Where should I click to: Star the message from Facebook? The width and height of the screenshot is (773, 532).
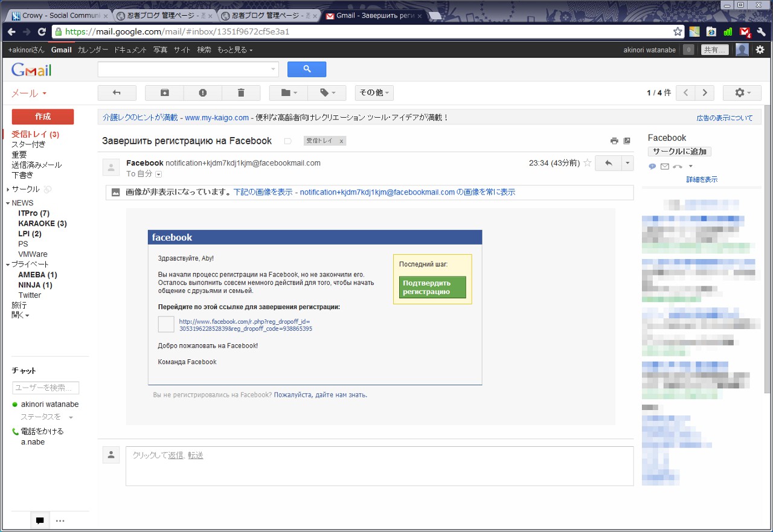[x=587, y=163]
